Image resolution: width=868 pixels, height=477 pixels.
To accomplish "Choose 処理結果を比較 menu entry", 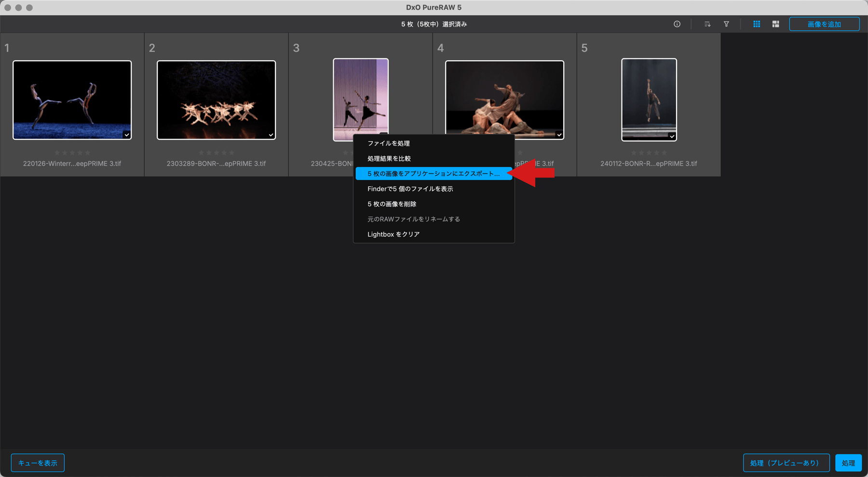I will (434, 159).
